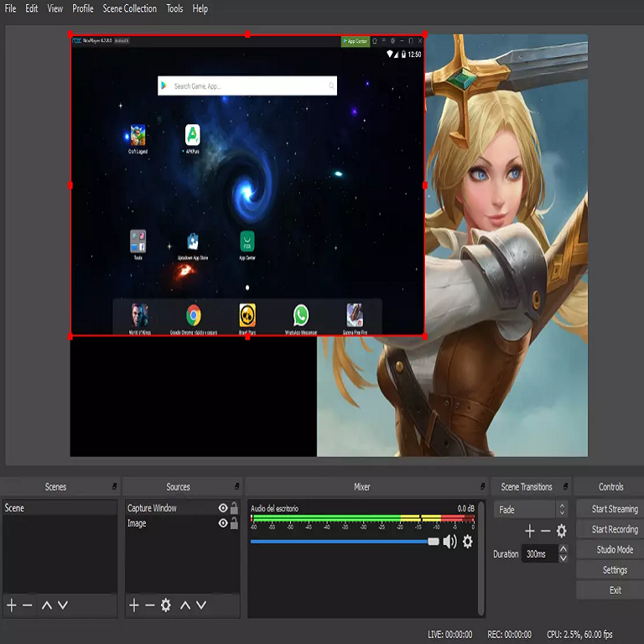Move scene up with arrow icon
Image resolution: width=644 pixels, height=644 pixels.
tap(47, 605)
